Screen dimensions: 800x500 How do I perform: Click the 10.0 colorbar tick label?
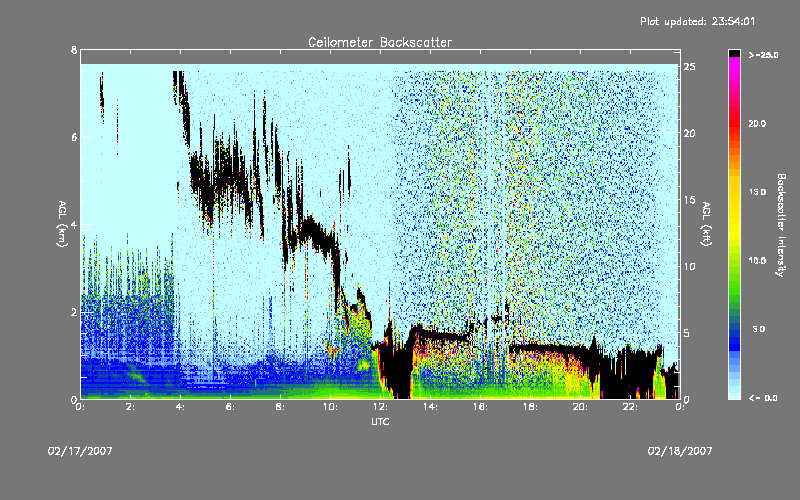tap(757, 261)
